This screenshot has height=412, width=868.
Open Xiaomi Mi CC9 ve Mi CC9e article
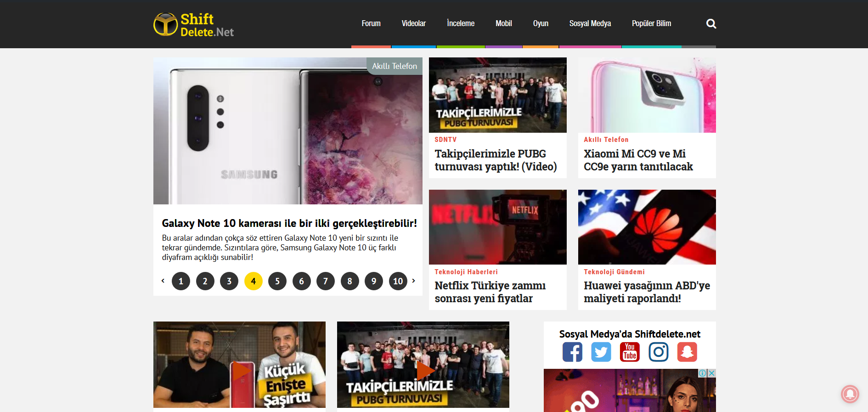638,160
